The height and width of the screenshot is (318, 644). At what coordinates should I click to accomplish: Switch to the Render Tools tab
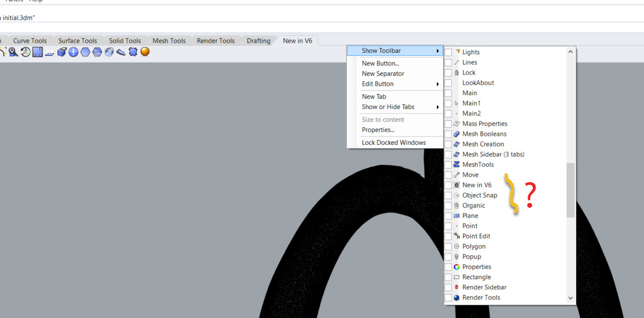(x=216, y=40)
